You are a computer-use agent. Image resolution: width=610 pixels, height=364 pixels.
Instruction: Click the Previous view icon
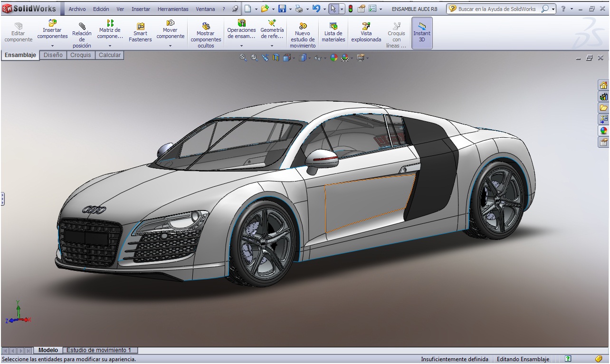click(x=265, y=57)
